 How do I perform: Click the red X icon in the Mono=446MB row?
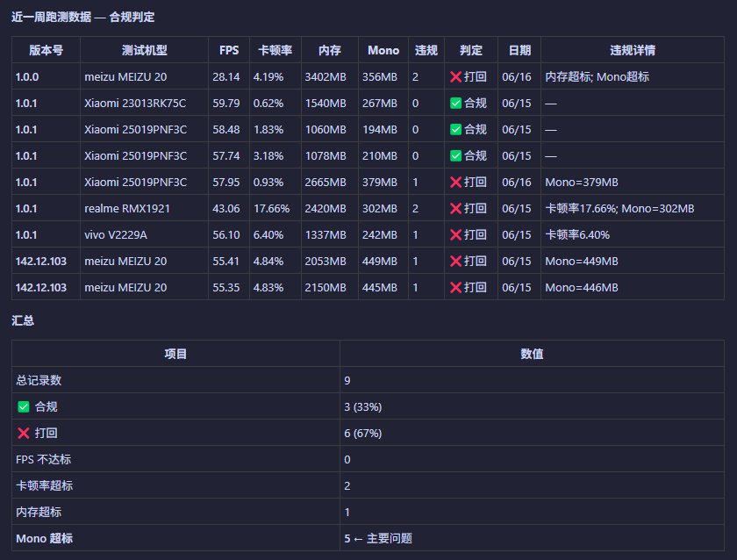pyautogui.click(x=455, y=287)
